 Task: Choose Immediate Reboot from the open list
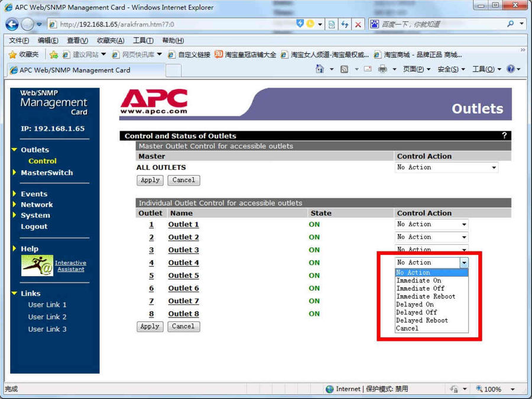(426, 297)
